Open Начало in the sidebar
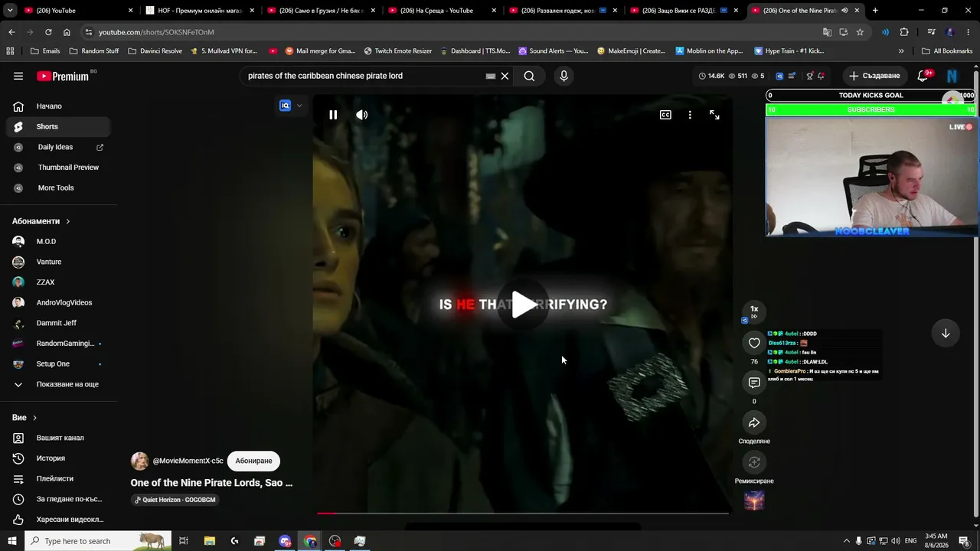 click(58, 106)
